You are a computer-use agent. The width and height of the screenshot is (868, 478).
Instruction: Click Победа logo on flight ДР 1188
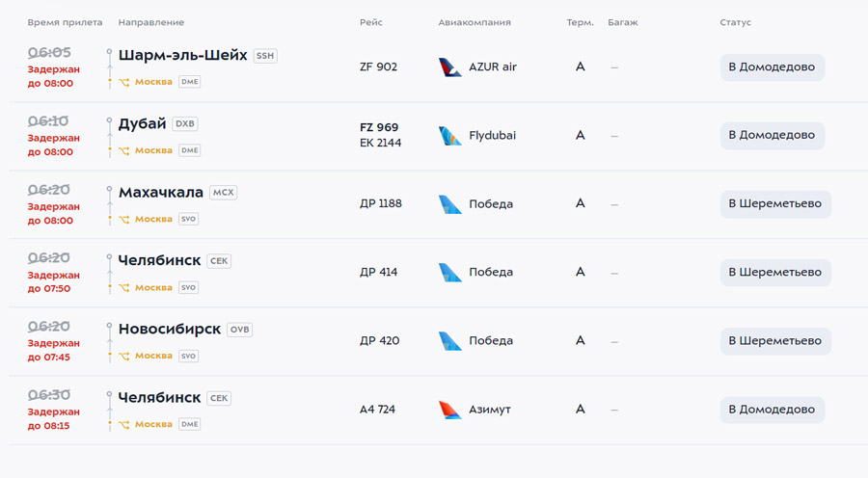coord(449,204)
